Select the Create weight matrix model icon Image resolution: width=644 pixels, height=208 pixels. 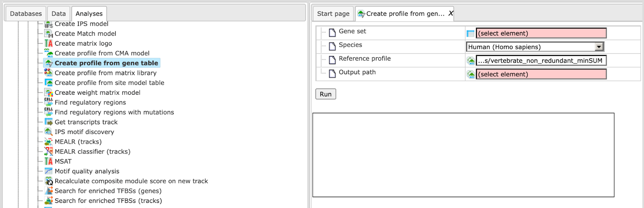pos(49,93)
